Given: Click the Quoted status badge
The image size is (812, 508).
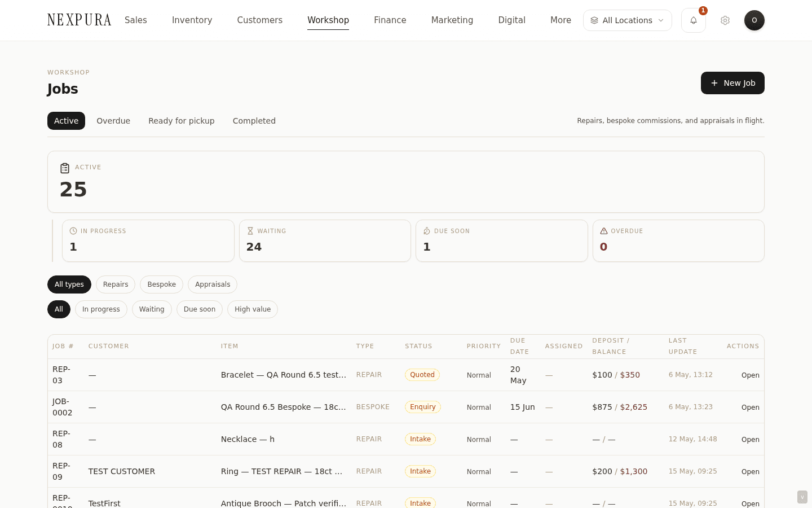Looking at the screenshot, I should tap(422, 375).
